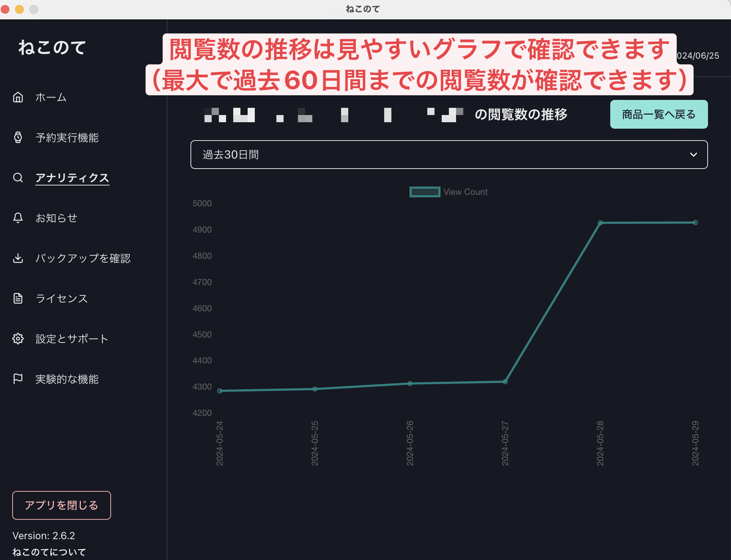Open 設定とサポート page
The width and height of the screenshot is (731, 560).
(72, 339)
